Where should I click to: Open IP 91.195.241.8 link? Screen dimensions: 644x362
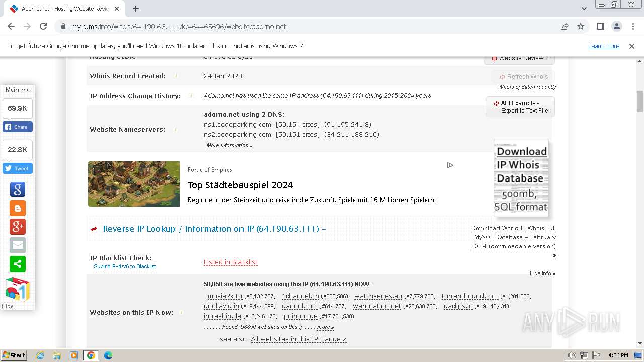click(348, 125)
